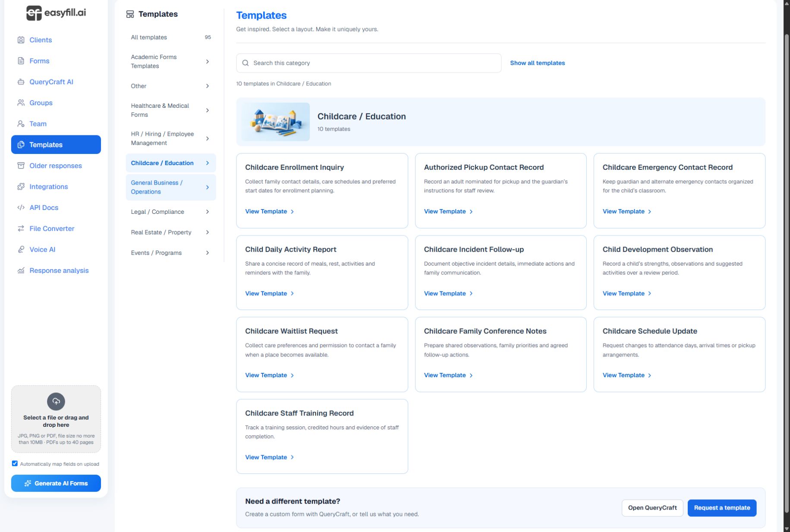
Task: Click the Older responses archive icon
Action: point(21,166)
